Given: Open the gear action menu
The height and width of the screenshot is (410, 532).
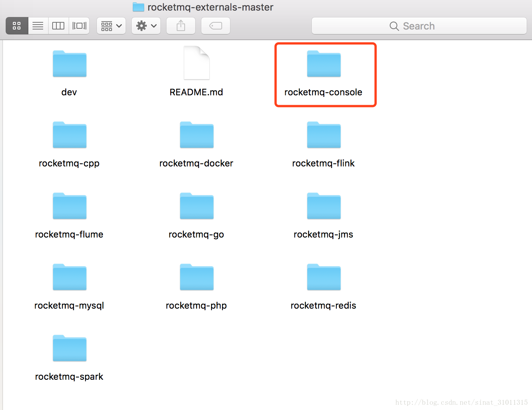Looking at the screenshot, I should (146, 26).
